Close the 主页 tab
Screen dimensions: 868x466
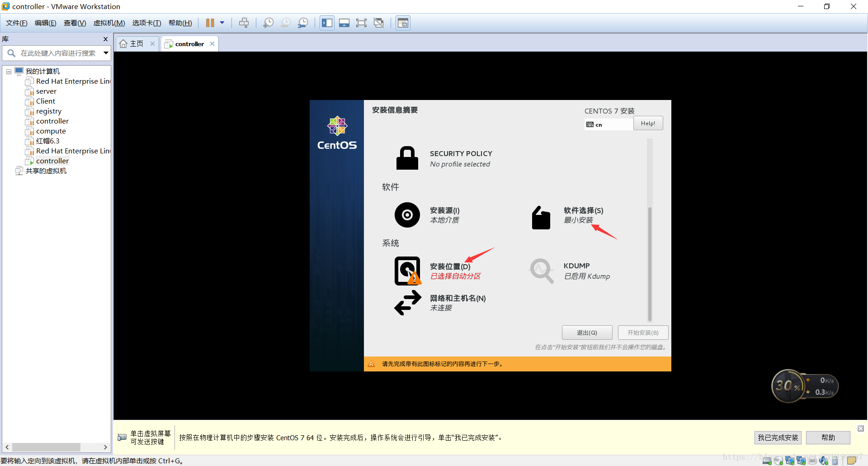(x=153, y=44)
